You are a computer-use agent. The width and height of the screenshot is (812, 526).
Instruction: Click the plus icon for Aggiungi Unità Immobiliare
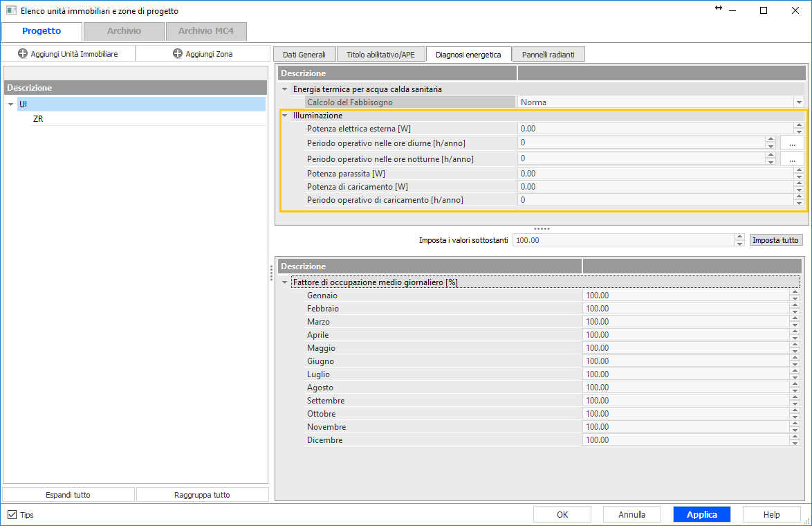tap(23, 53)
